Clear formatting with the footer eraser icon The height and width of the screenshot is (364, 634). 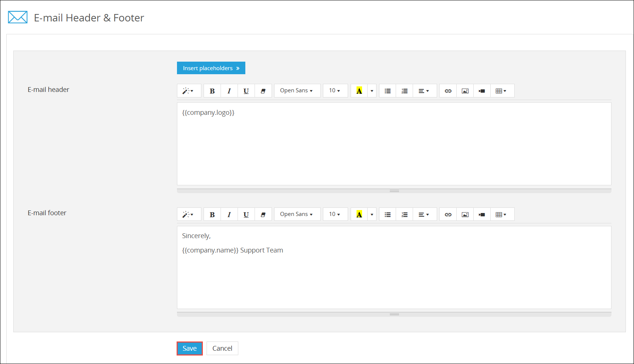click(x=263, y=214)
